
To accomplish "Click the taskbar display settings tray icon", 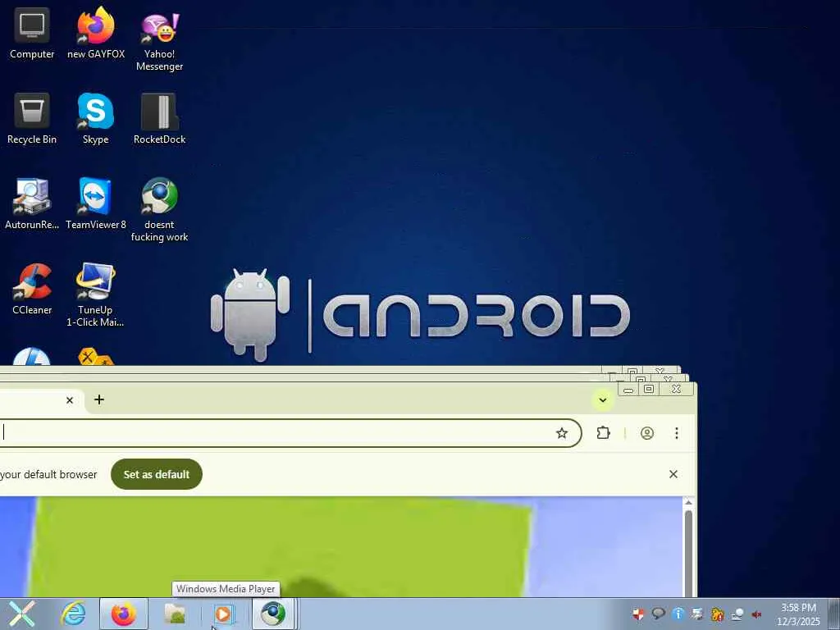I will click(x=697, y=614).
